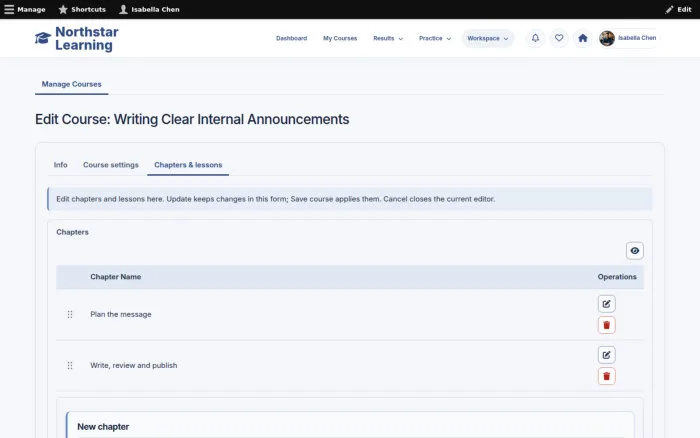Screen dimensions: 700x438
Task: Click the Northstar Learning graduation cap logo
Action: pyautogui.click(x=43, y=38)
